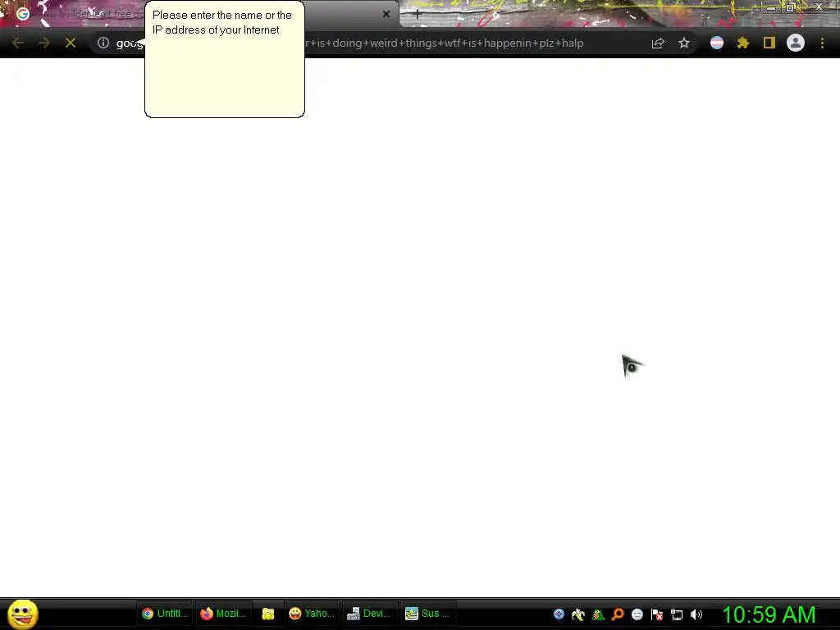Open the folder taskbar item
This screenshot has height=630, width=840.
[268, 614]
